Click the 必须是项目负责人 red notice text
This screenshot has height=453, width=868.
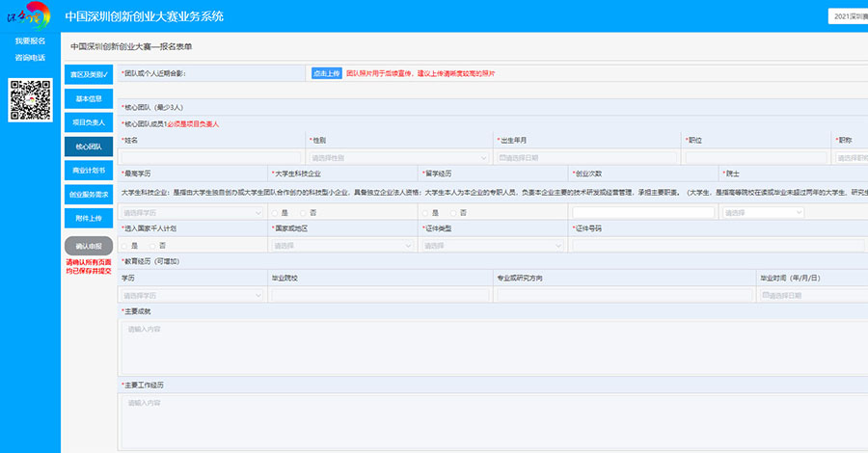coord(193,124)
